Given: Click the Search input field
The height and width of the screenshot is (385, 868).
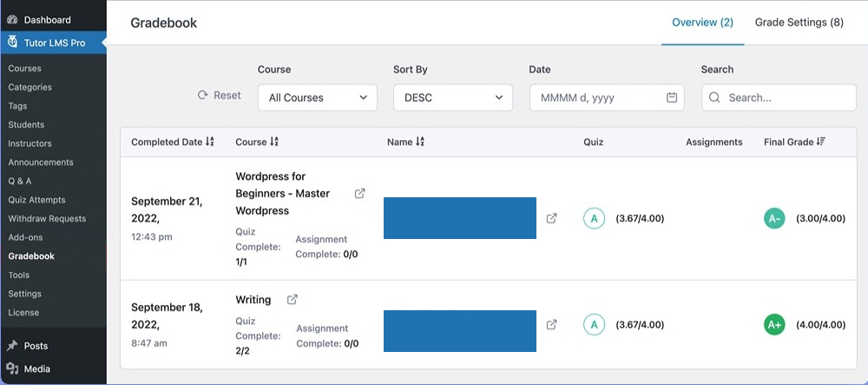Looking at the screenshot, I should 779,97.
